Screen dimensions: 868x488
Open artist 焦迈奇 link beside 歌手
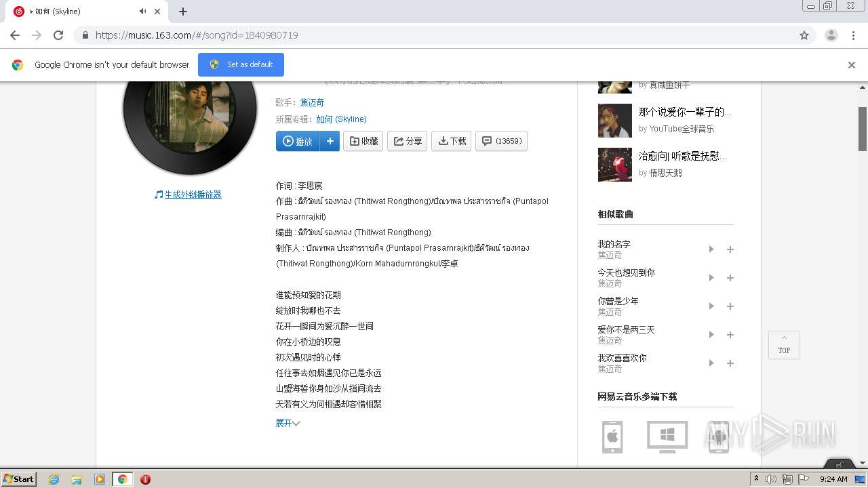312,102
